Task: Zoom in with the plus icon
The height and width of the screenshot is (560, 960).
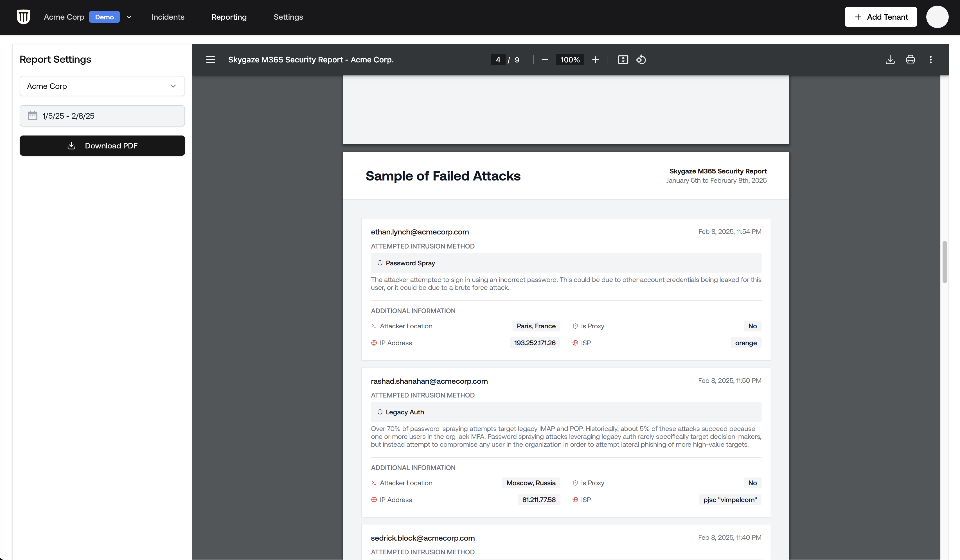Action: (595, 60)
